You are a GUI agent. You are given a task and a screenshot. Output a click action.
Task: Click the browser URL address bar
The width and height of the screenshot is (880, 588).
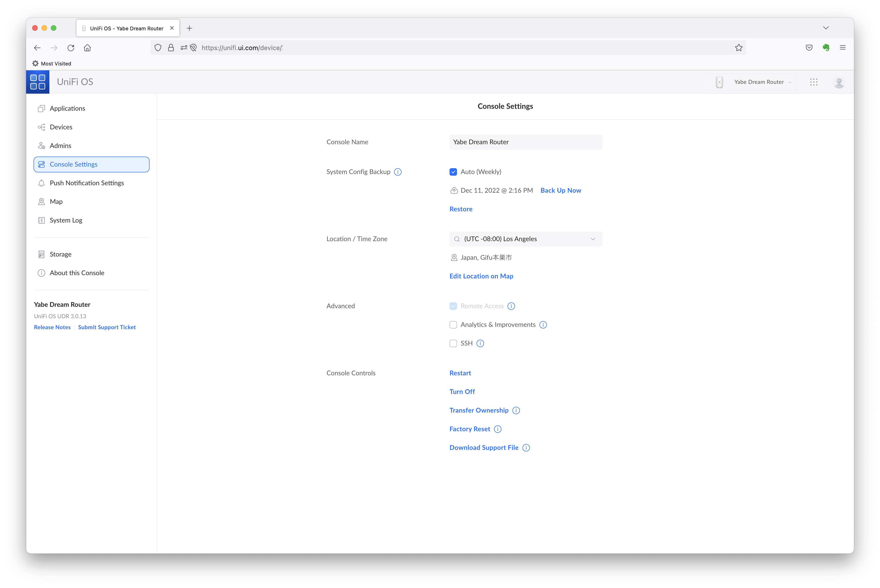(x=448, y=48)
